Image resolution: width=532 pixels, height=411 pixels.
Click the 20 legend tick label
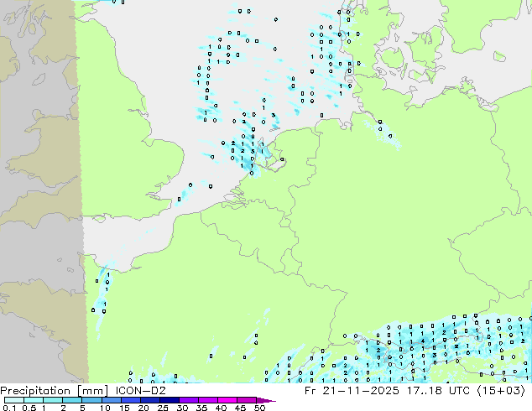(143, 408)
